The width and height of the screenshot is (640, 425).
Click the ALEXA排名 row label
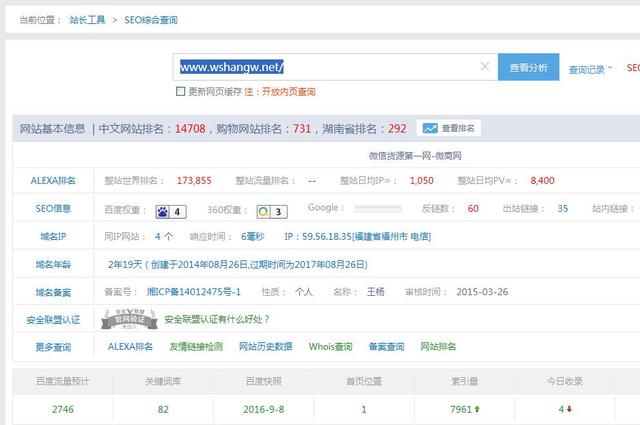click(53, 180)
